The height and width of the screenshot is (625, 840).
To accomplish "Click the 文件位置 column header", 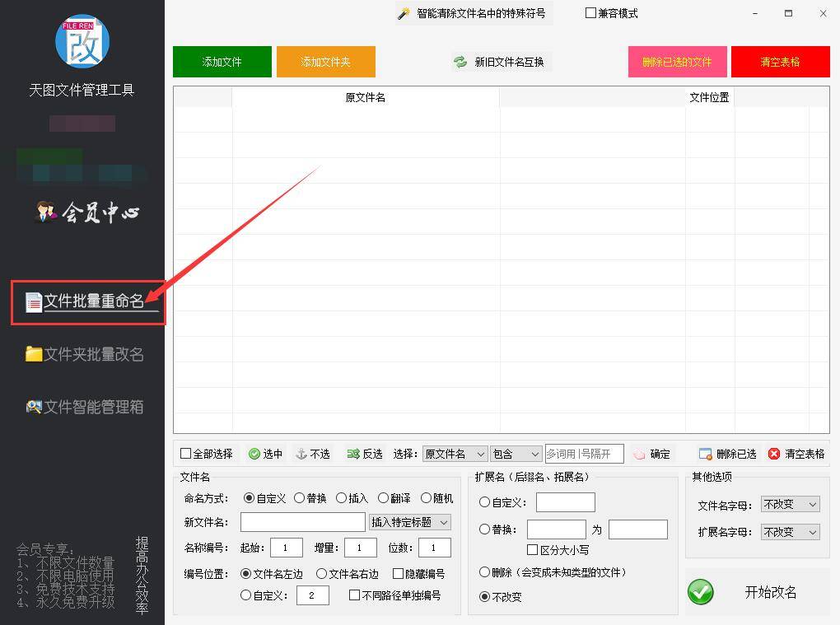I will pyautogui.click(x=709, y=97).
